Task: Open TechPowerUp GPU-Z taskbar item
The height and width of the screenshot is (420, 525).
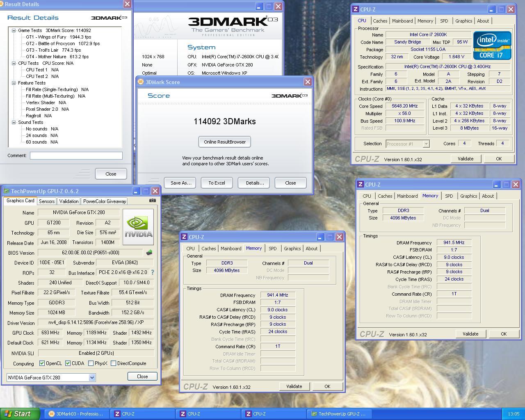Action: [x=338, y=414]
